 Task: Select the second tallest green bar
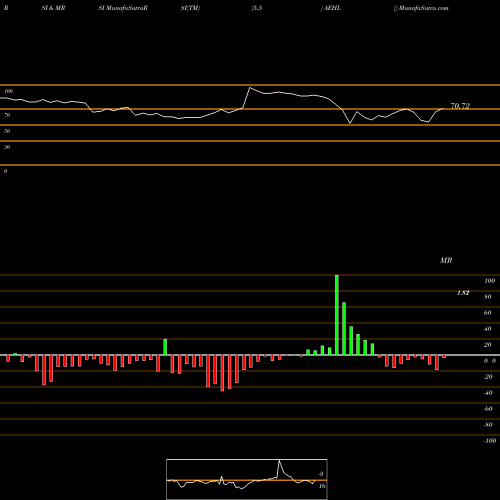(344, 329)
